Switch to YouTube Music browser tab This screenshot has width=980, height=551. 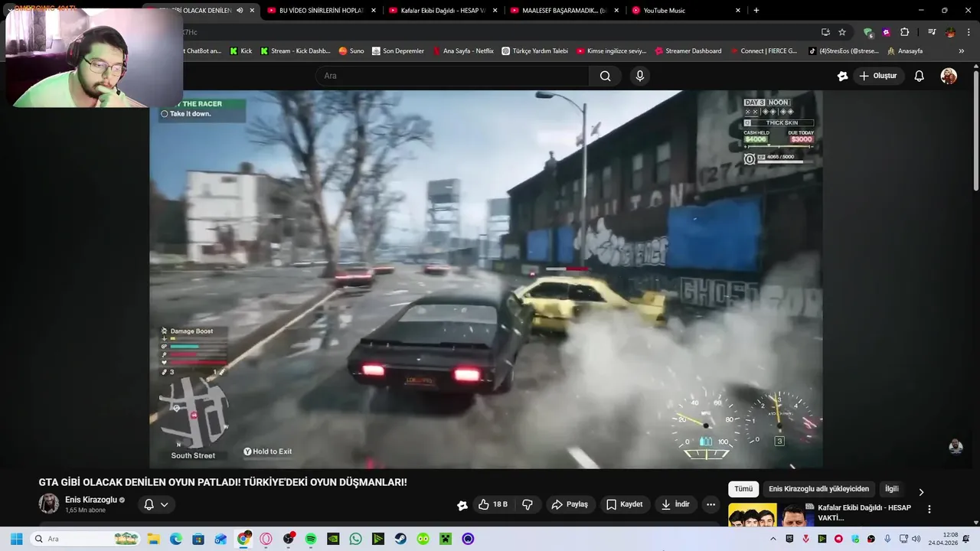pyautogui.click(x=685, y=11)
